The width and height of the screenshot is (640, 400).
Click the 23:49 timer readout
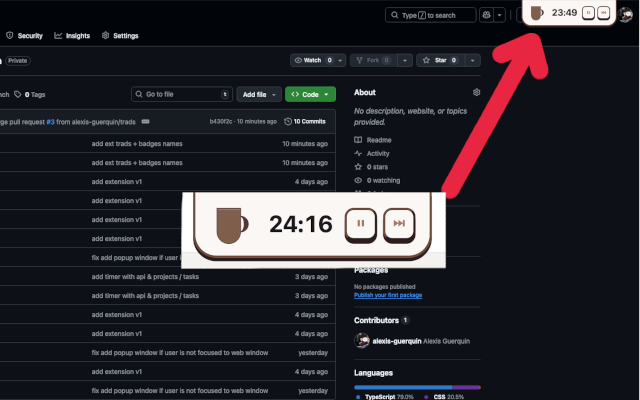pyautogui.click(x=564, y=13)
